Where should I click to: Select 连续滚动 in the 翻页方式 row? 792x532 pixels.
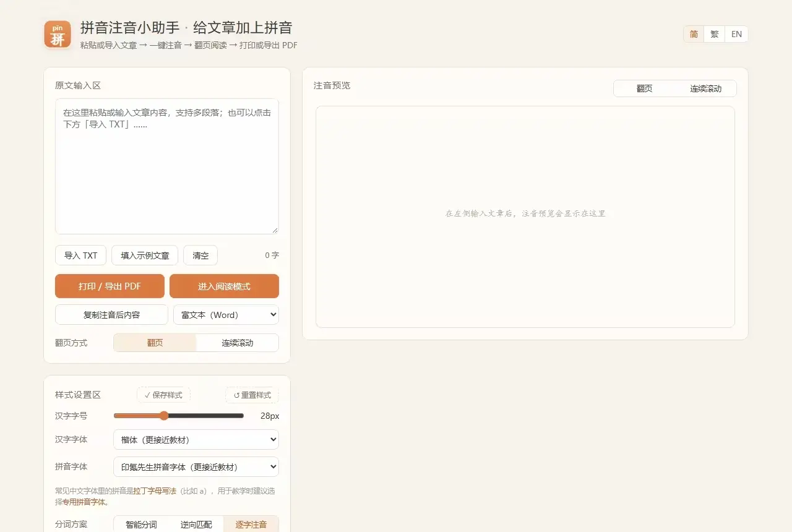tap(238, 343)
